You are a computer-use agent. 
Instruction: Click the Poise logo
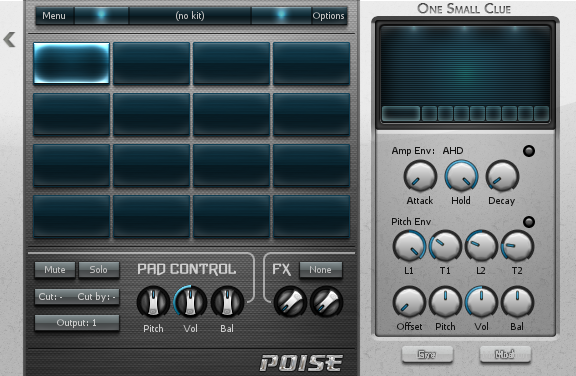coord(301,363)
